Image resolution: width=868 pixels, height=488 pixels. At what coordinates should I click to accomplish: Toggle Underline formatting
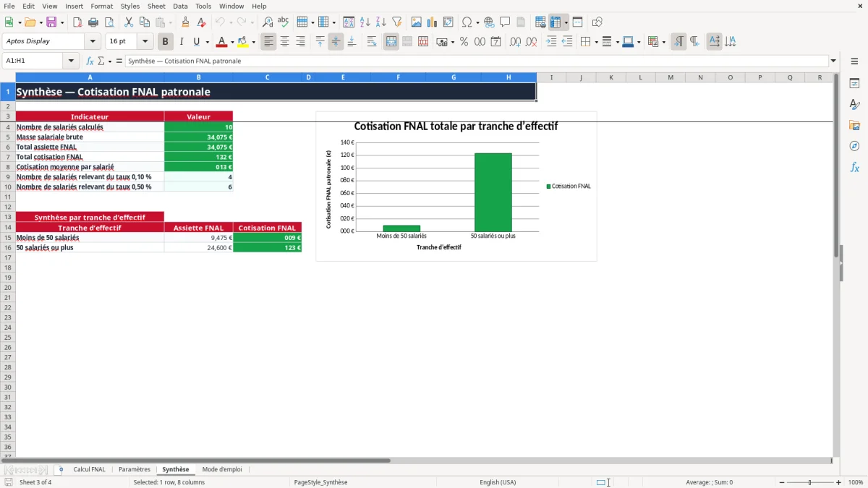[196, 42]
